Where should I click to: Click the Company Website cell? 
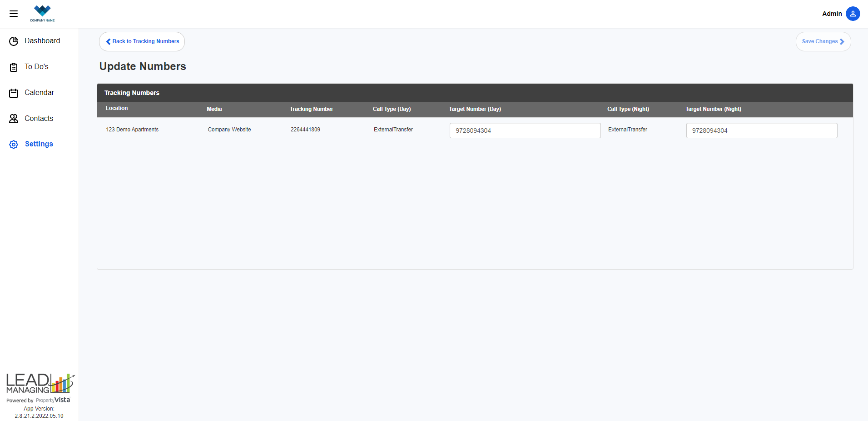coord(229,130)
